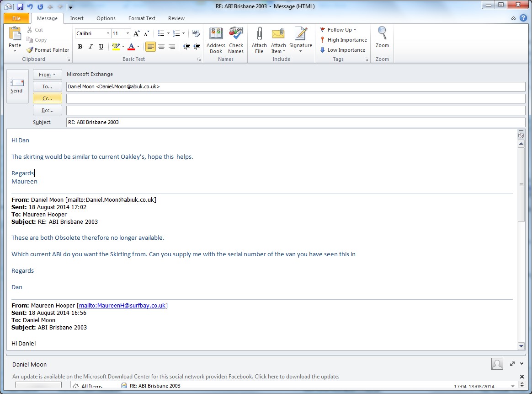Open the highlight color dropdown arrow
This screenshot has width=532, height=394.
[x=123, y=47]
